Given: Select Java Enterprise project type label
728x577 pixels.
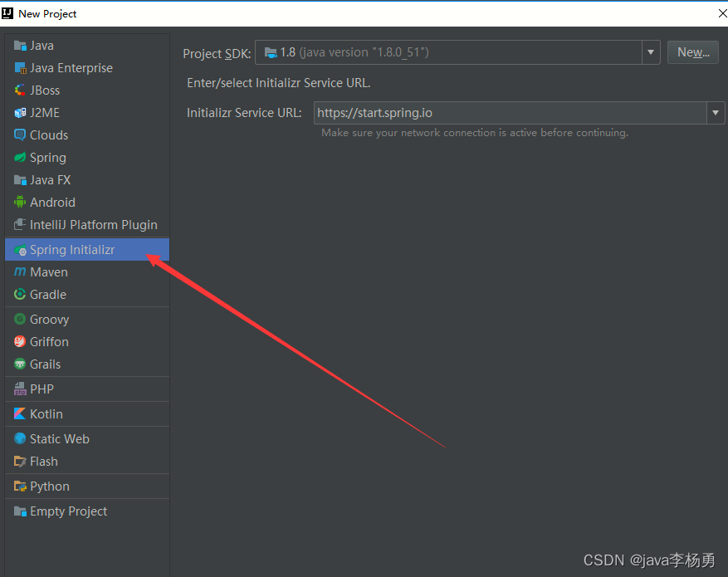Looking at the screenshot, I should [x=71, y=68].
